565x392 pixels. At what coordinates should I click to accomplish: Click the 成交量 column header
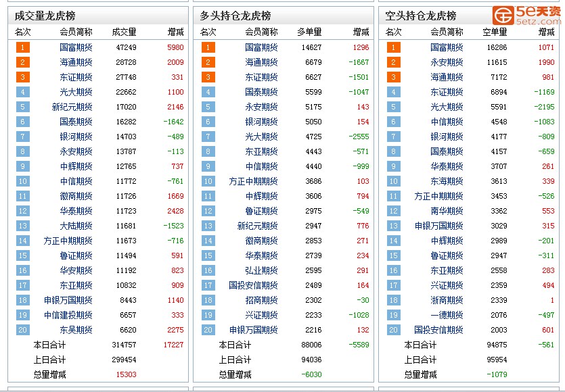[124, 32]
